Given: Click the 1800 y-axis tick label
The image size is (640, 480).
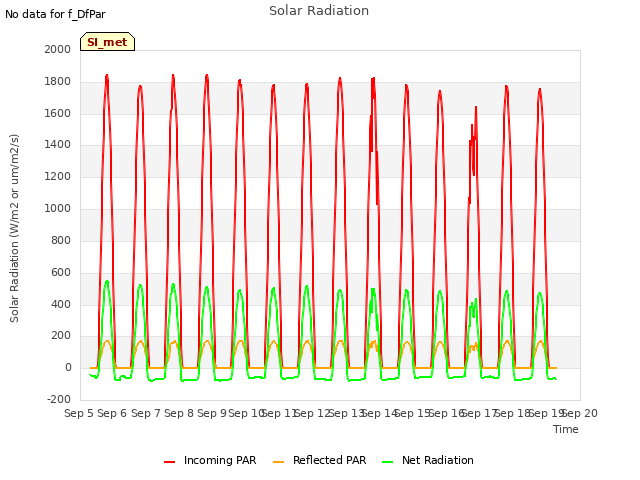Looking at the screenshot, I should [58, 82].
